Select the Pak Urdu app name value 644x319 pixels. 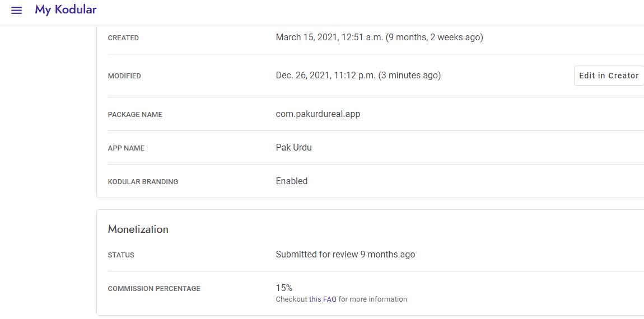[293, 148]
